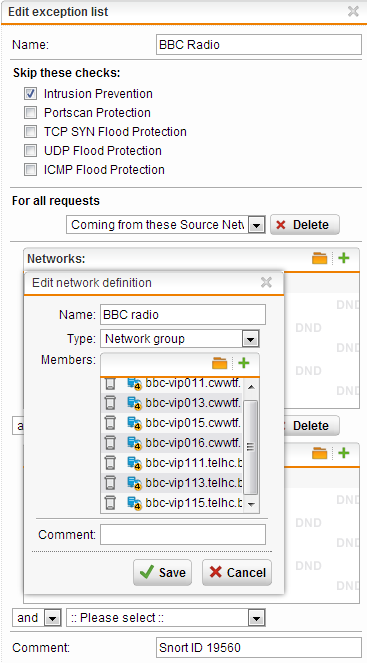
Task: Click exception list Name field BBC Radio
Action: [x=259, y=44]
